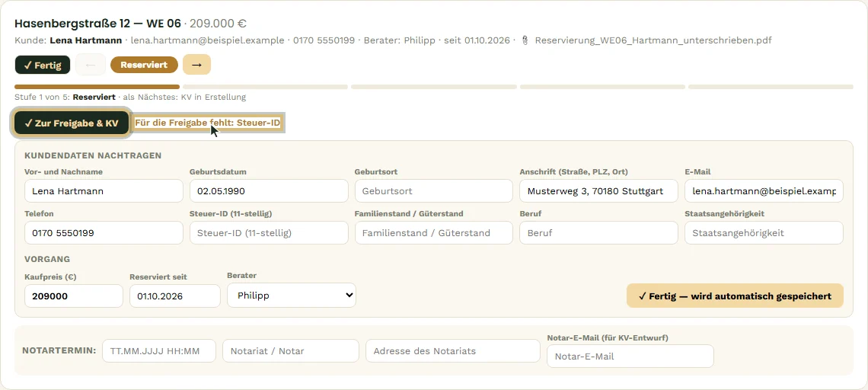This screenshot has height=390, width=868.
Task: Click the NOTARTERMIN: label
Action: click(x=59, y=350)
